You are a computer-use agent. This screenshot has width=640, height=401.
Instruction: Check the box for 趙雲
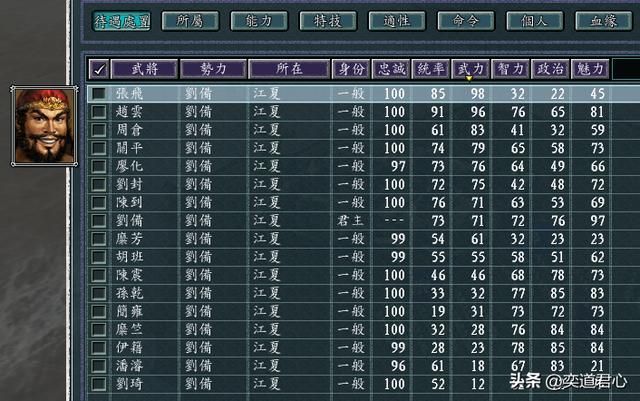[x=99, y=112]
